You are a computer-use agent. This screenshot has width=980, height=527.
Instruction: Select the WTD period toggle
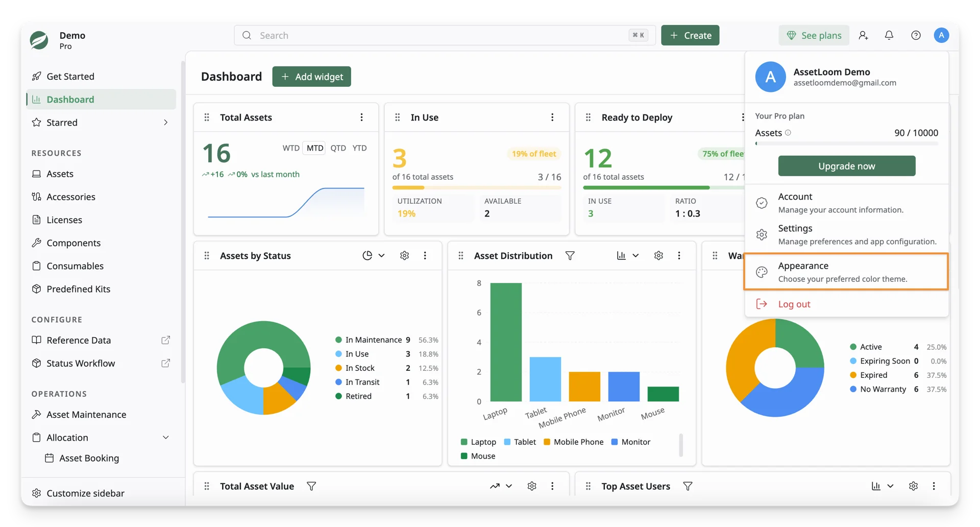[x=291, y=148]
